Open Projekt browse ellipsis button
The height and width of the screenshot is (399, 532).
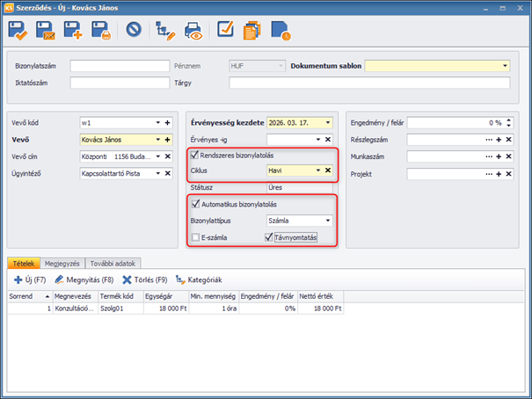click(489, 174)
